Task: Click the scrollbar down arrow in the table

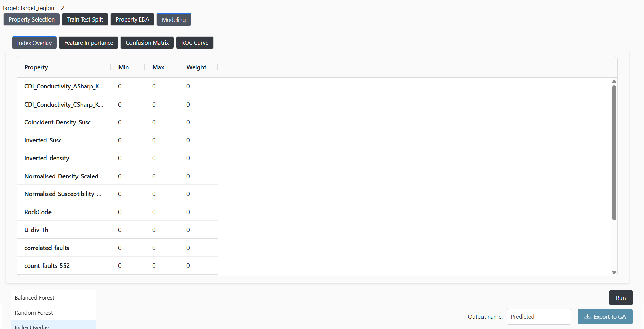Action: (614, 272)
